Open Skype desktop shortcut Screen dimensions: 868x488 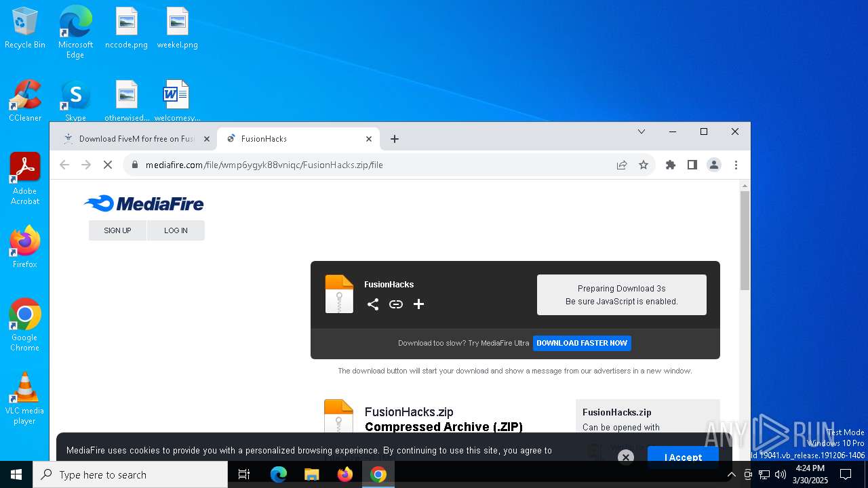pyautogui.click(x=75, y=101)
